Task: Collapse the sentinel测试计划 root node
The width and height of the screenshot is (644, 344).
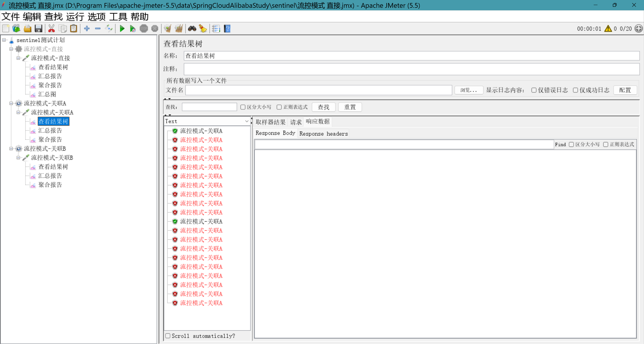Action: 4,40
